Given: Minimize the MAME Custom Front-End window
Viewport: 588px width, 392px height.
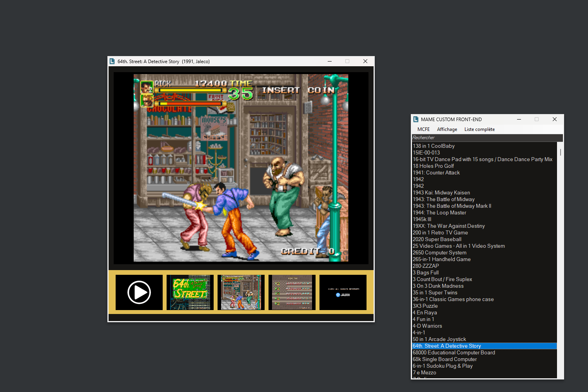Looking at the screenshot, I should pos(519,119).
